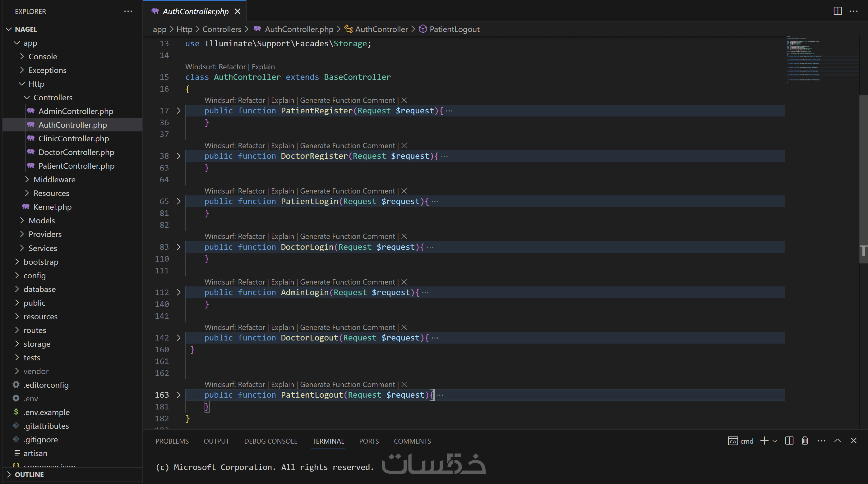The width and height of the screenshot is (868, 484).
Task: Click Windsurf Explain link above class AuthController
Action: point(263,67)
